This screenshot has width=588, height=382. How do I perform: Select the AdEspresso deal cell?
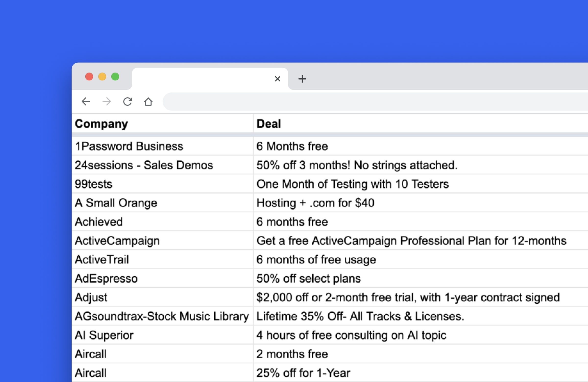309,278
